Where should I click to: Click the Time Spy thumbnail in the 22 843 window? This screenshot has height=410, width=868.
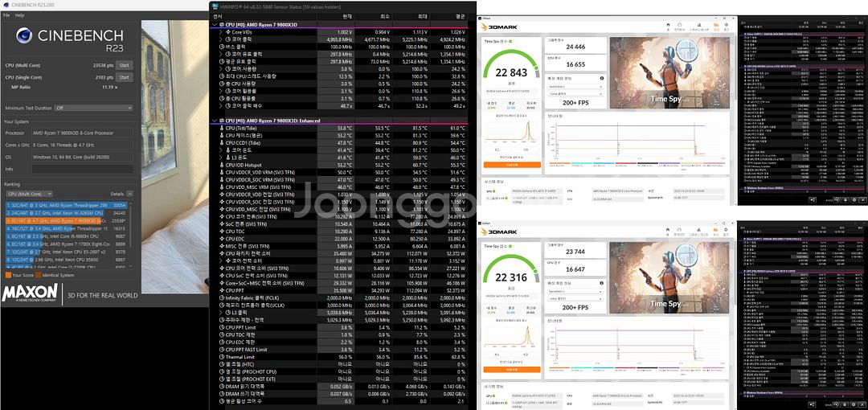pyautogui.click(x=670, y=72)
